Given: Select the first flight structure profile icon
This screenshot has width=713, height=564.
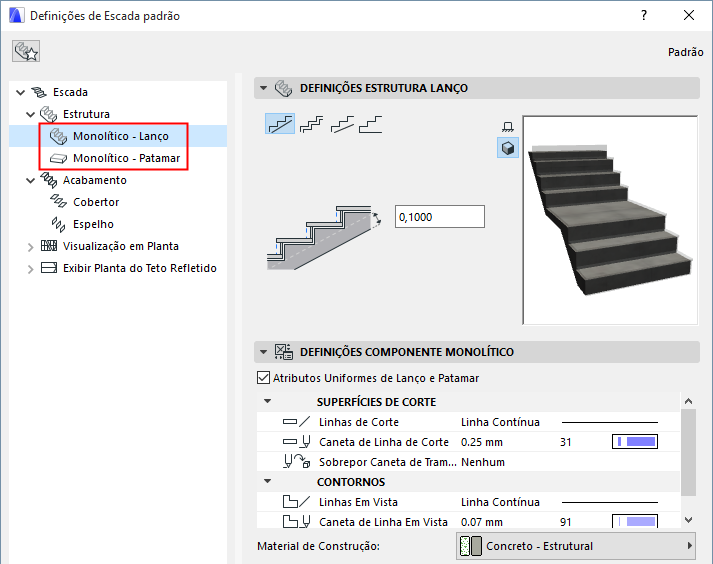Looking at the screenshot, I should tap(280, 124).
